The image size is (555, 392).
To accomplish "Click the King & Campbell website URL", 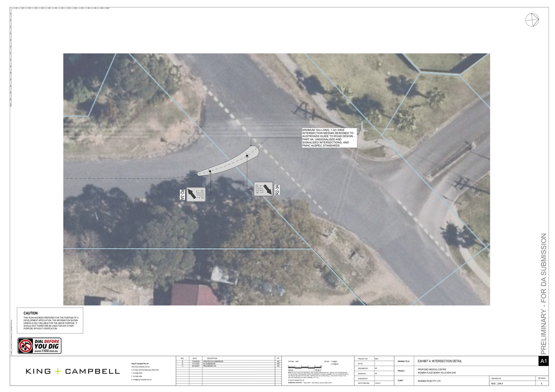I will 140,367.
